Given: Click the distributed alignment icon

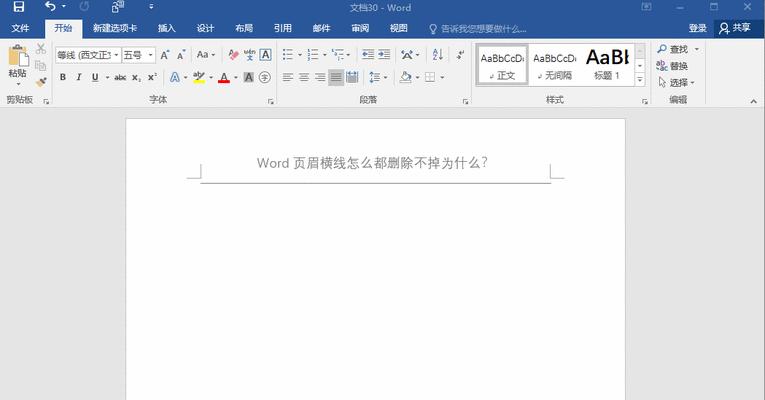Looking at the screenshot, I should click(352, 77).
